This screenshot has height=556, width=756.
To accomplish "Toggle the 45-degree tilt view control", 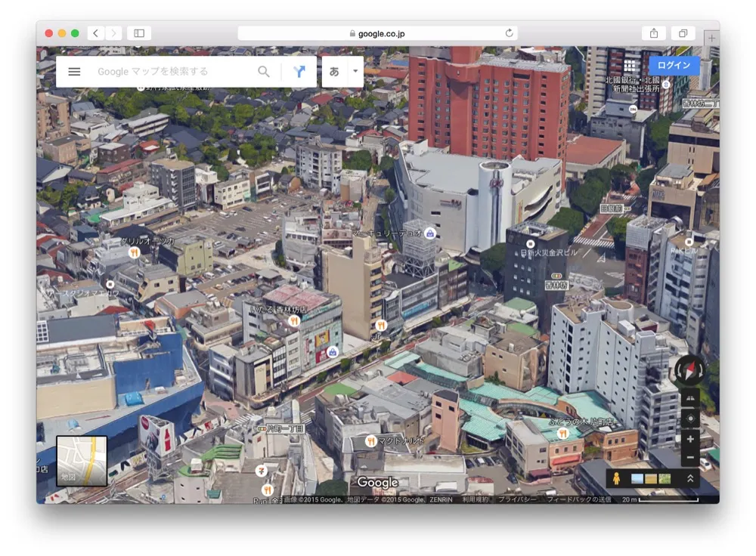I will coord(692,397).
